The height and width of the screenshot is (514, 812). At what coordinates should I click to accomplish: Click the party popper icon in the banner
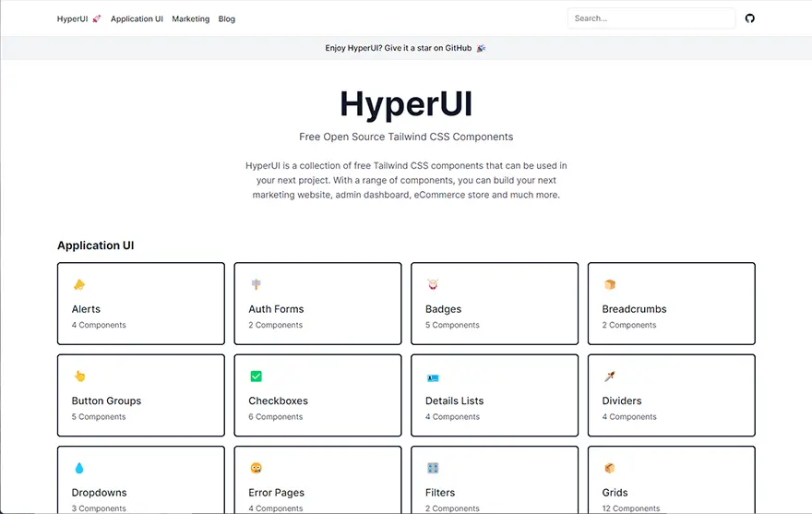[x=481, y=48]
